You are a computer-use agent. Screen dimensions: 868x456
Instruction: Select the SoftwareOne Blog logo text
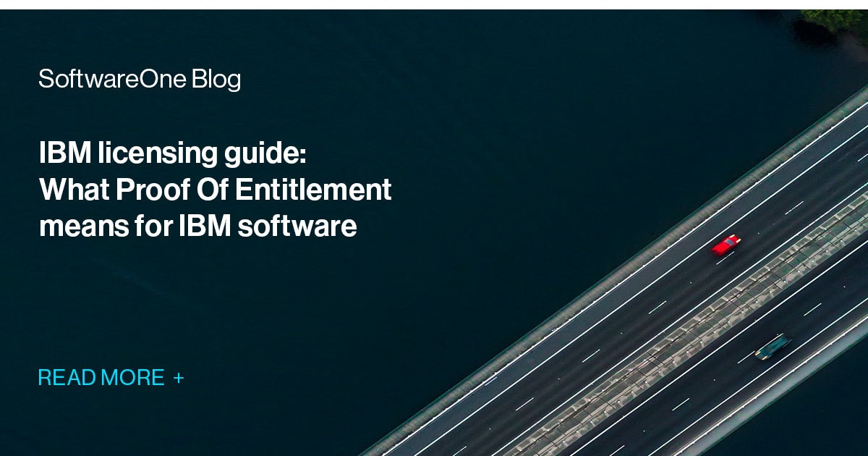click(x=142, y=80)
